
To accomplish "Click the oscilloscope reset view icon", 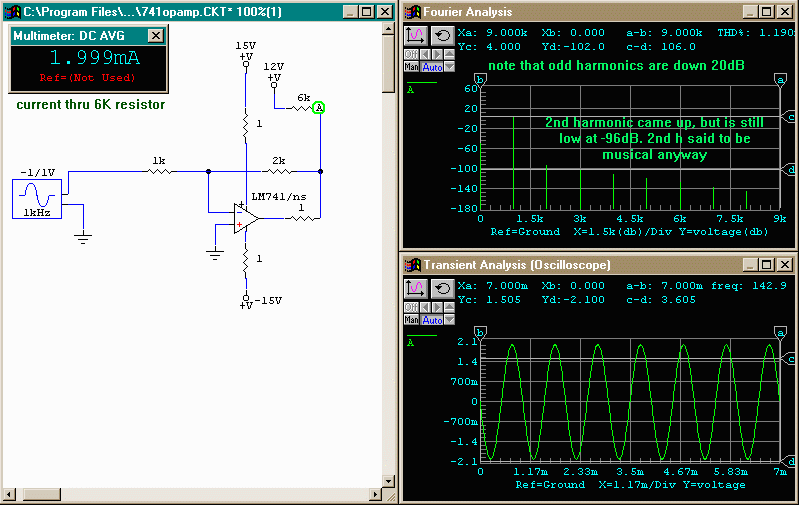I will [441, 288].
